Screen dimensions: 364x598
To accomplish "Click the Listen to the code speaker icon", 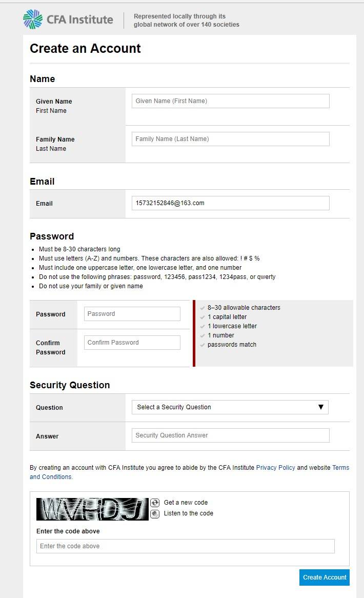I will (155, 514).
